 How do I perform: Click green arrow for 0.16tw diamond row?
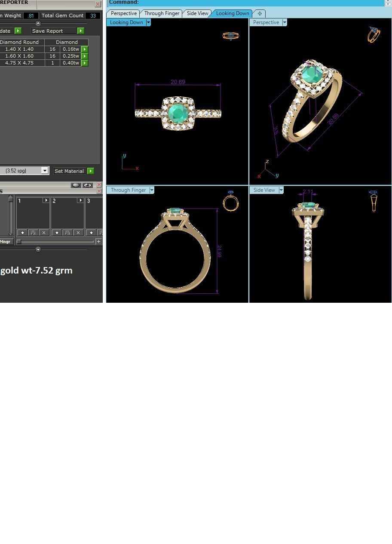85,49
